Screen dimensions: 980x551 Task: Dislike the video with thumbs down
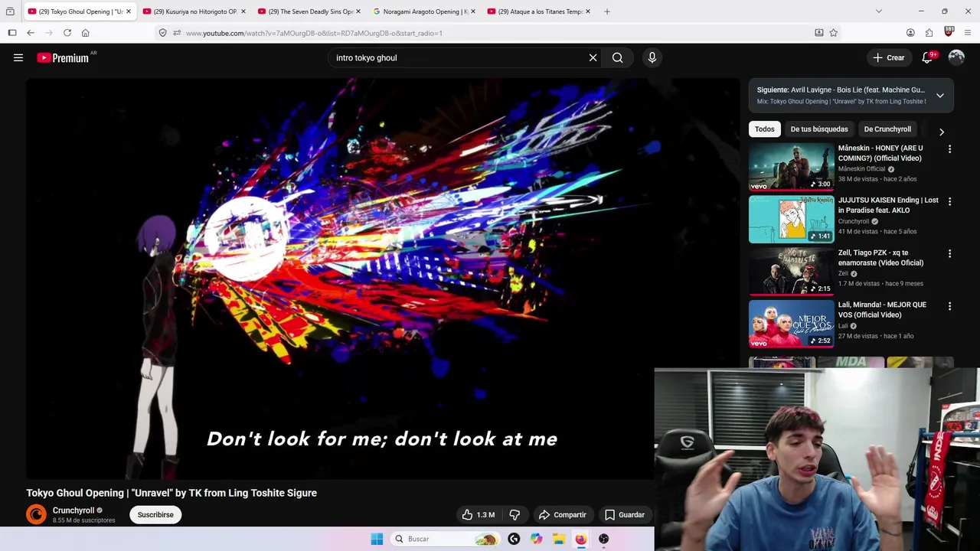pyautogui.click(x=514, y=515)
